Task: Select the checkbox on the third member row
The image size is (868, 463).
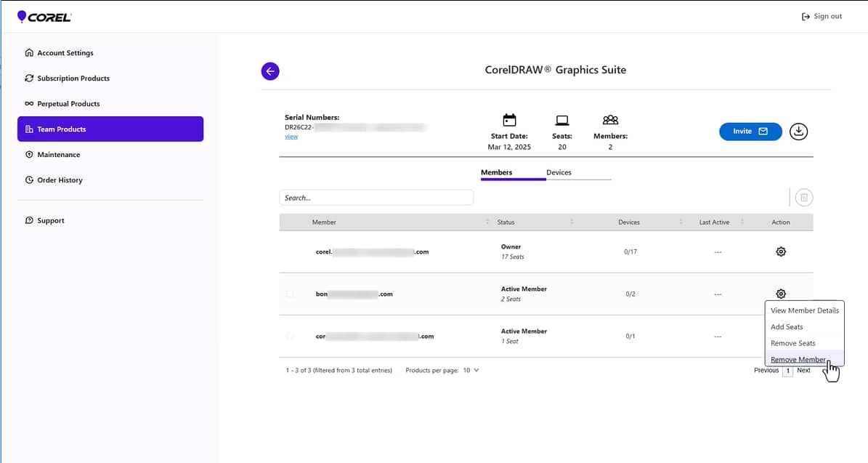Action: (x=291, y=336)
